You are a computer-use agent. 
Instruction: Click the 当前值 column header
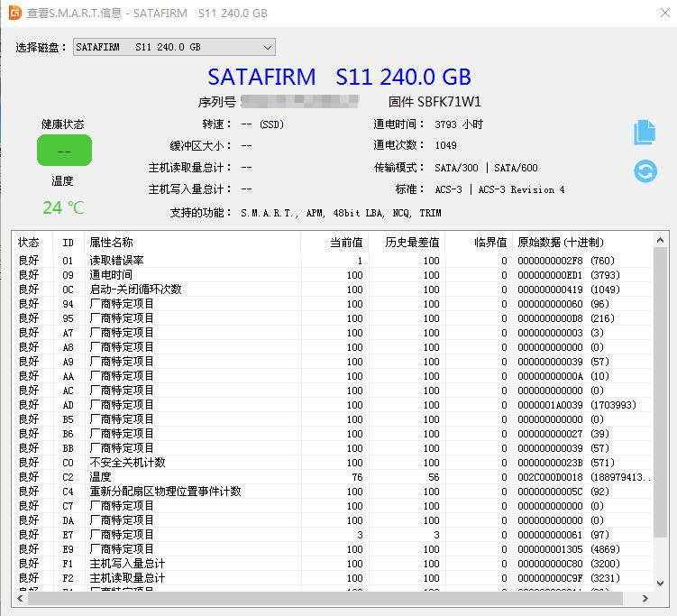[x=334, y=243]
